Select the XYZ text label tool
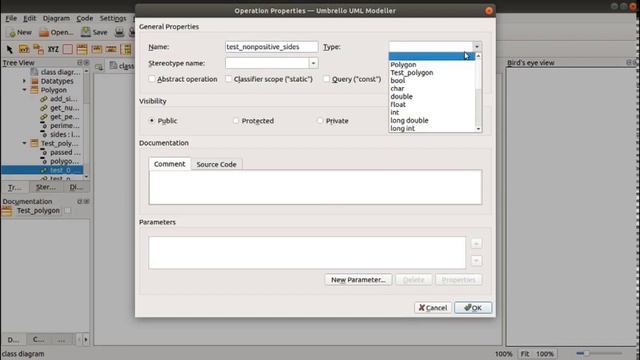This screenshot has height=360, width=640. [53, 49]
